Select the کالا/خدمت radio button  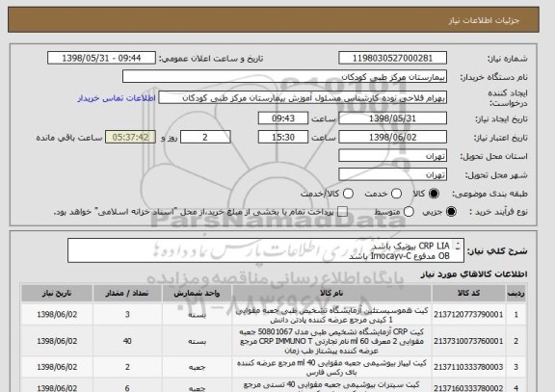tap(348, 194)
